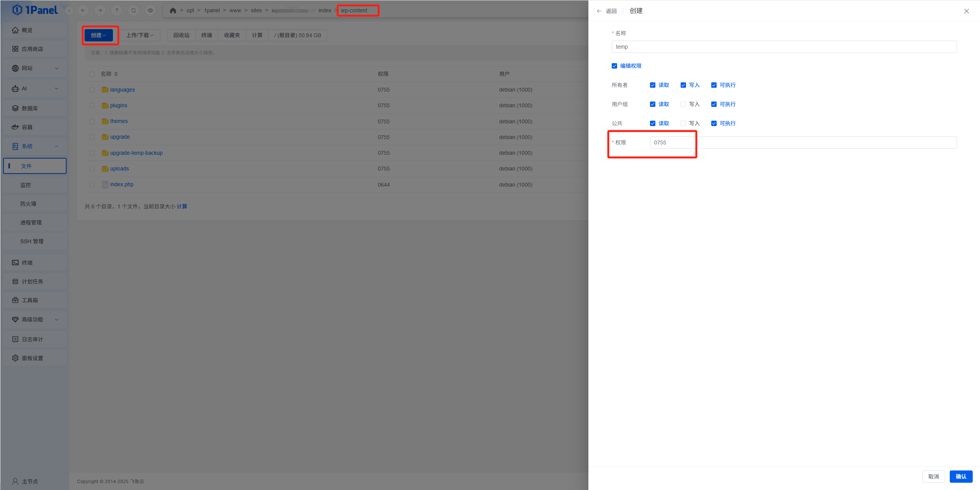Image resolution: width=980 pixels, height=490 pixels.
Task: Click the 计算 link to calculate directory size
Action: (183, 206)
